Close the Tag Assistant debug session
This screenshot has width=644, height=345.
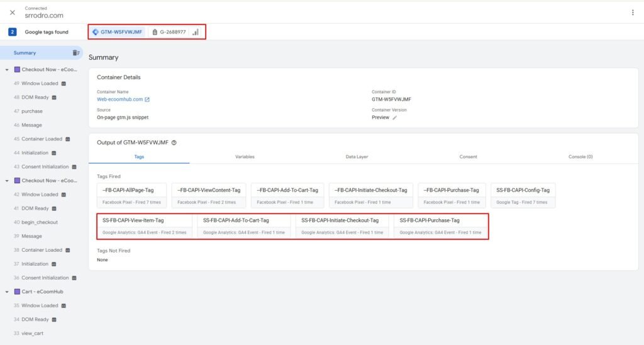13,13
